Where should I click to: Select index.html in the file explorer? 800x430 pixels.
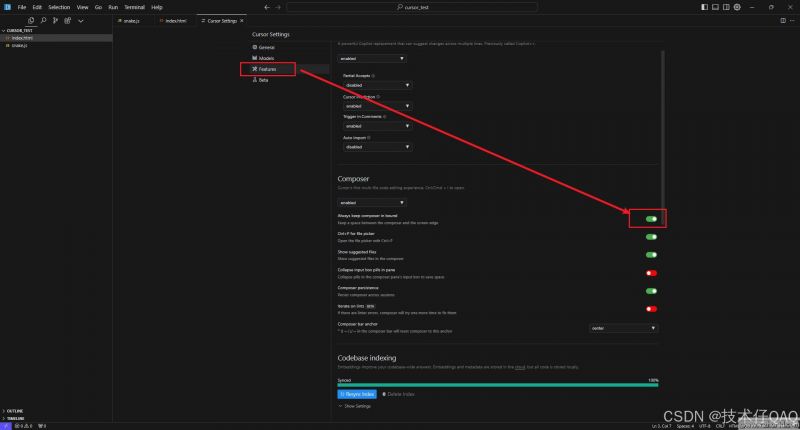tap(56, 38)
